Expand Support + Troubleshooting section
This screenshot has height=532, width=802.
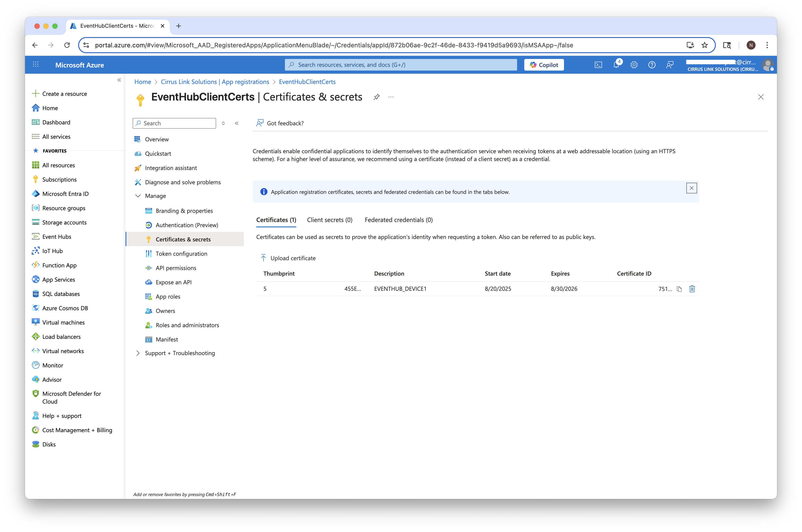coord(138,353)
